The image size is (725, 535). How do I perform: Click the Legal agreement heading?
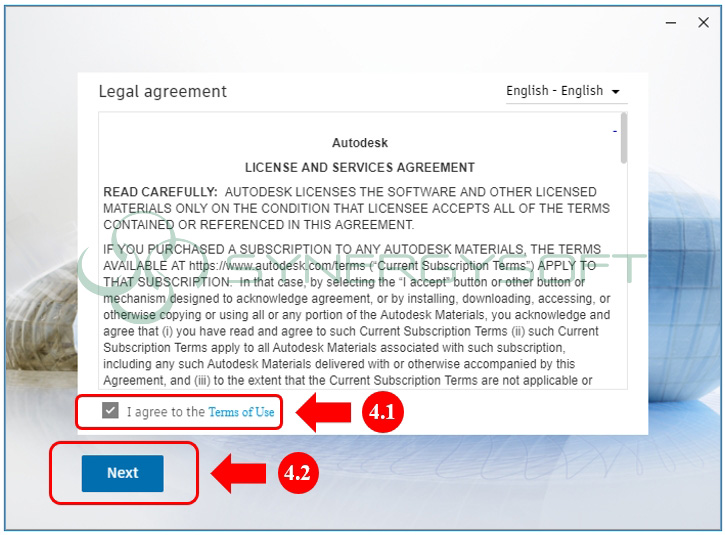[162, 91]
